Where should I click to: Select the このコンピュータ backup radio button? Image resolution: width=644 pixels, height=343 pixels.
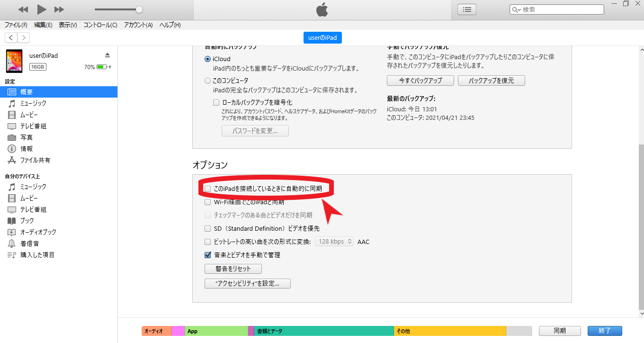[x=207, y=81]
